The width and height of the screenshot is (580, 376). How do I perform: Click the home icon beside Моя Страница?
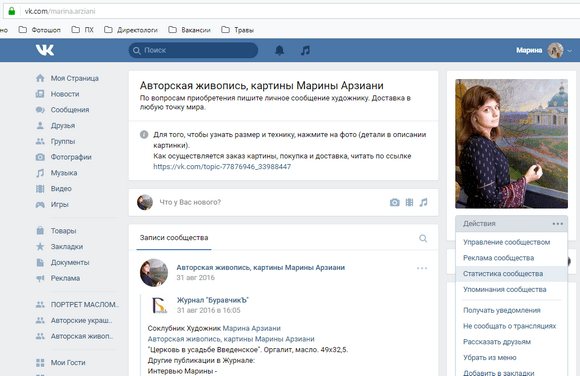[x=40, y=78]
